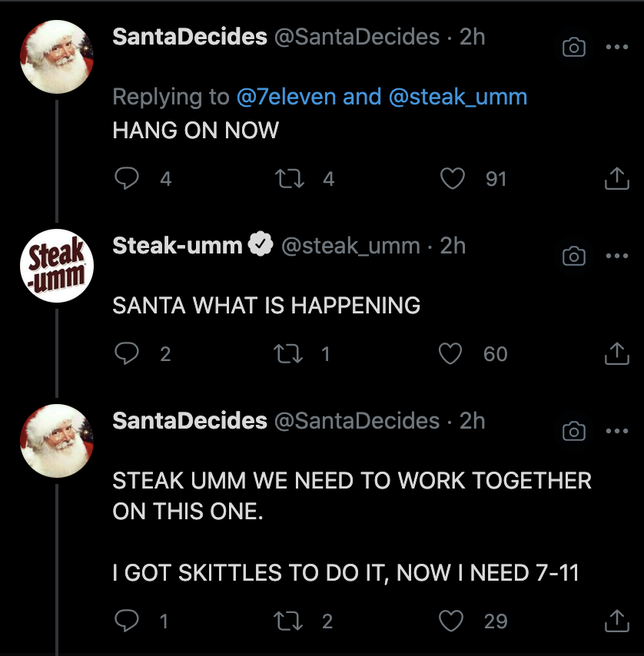Share the HANG ON NOW tweet
The height and width of the screenshot is (656, 644).
click(616, 179)
